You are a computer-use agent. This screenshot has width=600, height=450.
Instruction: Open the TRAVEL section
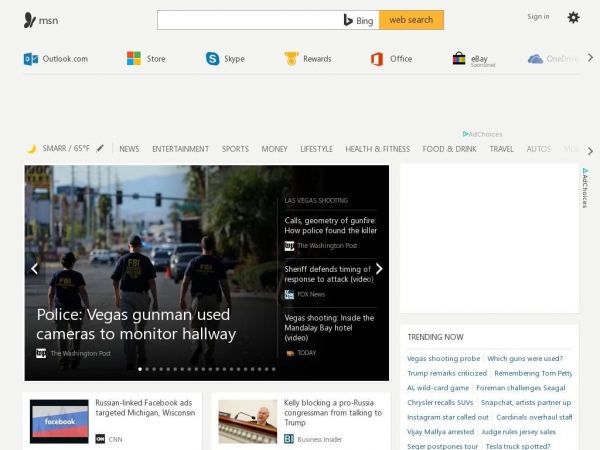coord(502,149)
